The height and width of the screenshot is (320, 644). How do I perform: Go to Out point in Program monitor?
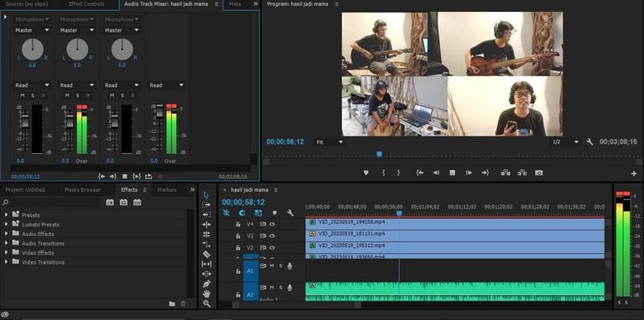(x=485, y=173)
